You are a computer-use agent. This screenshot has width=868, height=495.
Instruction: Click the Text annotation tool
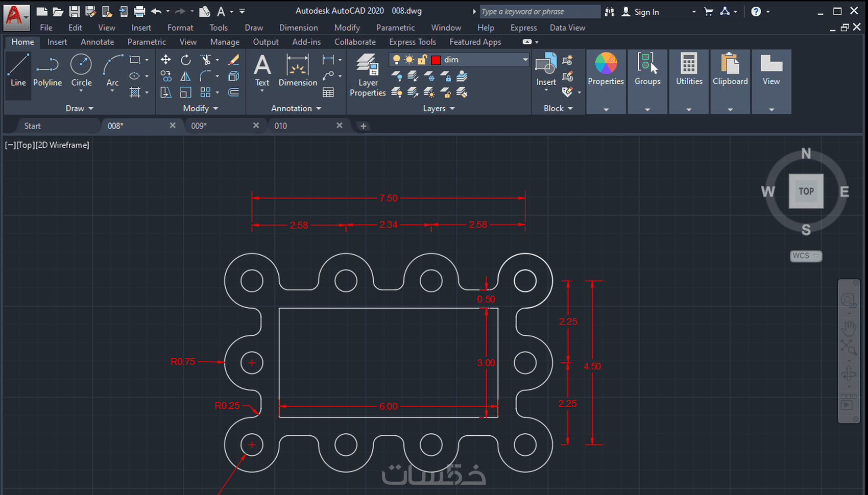point(262,71)
